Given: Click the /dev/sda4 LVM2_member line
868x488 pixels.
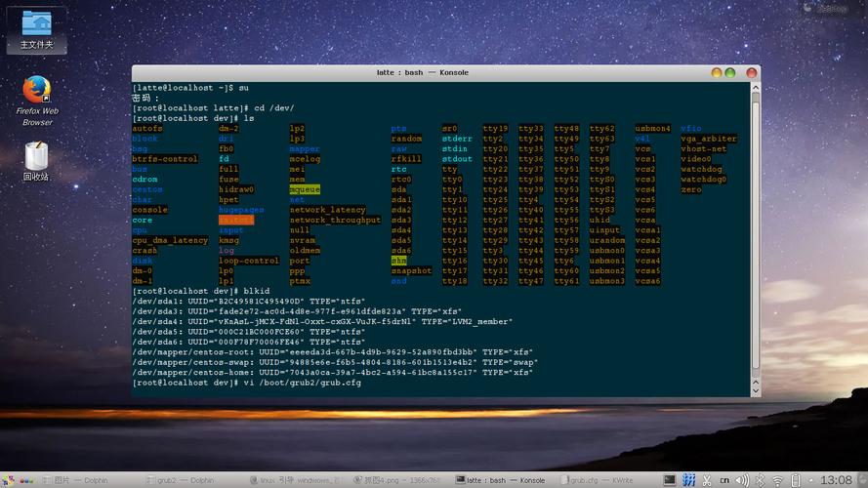Looking at the screenshot, I should click(322, 321).
